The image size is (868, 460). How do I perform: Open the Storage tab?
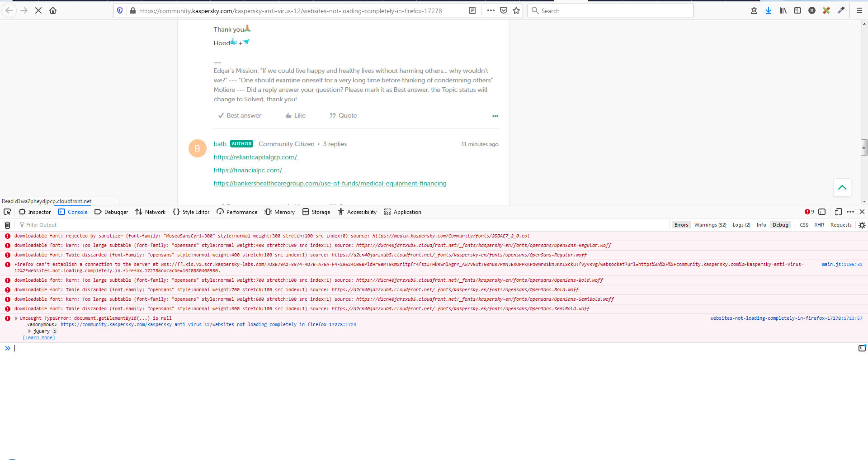coord(316,212)
